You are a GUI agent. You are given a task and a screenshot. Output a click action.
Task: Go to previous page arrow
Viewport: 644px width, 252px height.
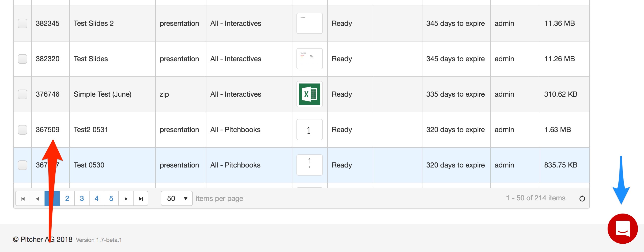coord(37,199)
